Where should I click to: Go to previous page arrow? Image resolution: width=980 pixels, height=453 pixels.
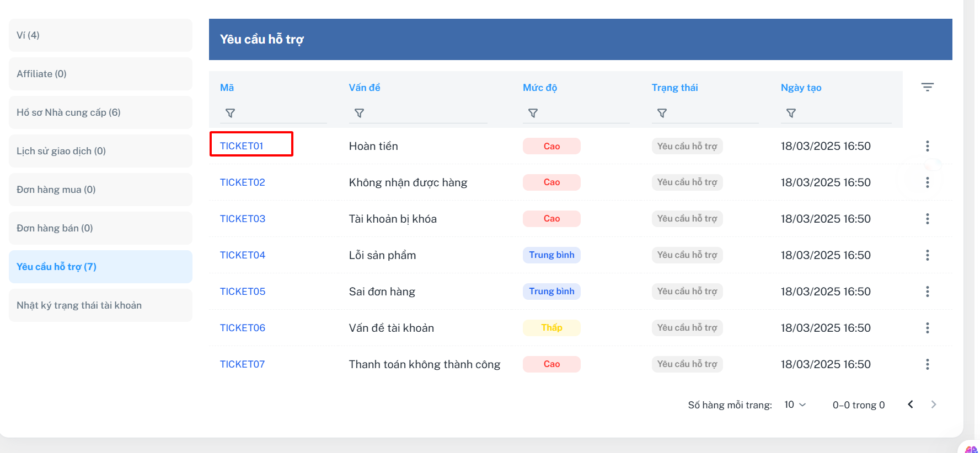pyautogui.click(x=911, y=405)
